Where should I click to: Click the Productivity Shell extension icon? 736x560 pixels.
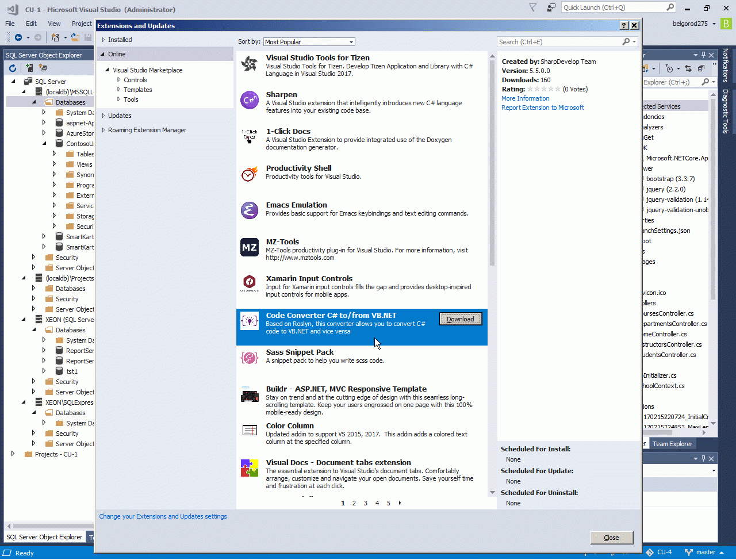pos(250,174)
